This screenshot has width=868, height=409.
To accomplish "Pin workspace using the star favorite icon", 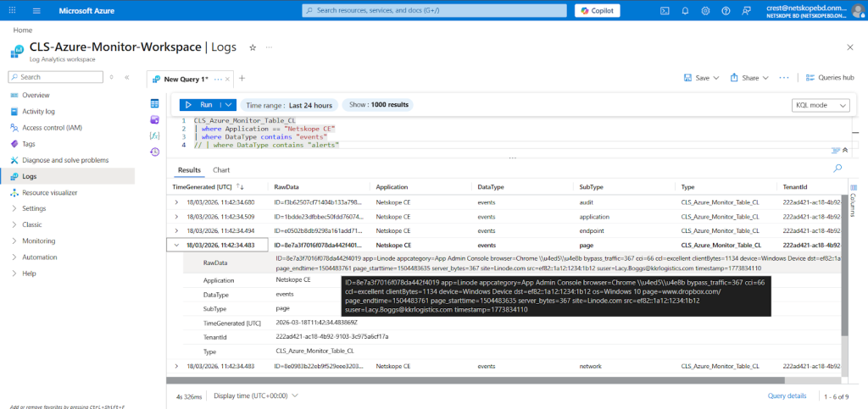I will point(253,47).
